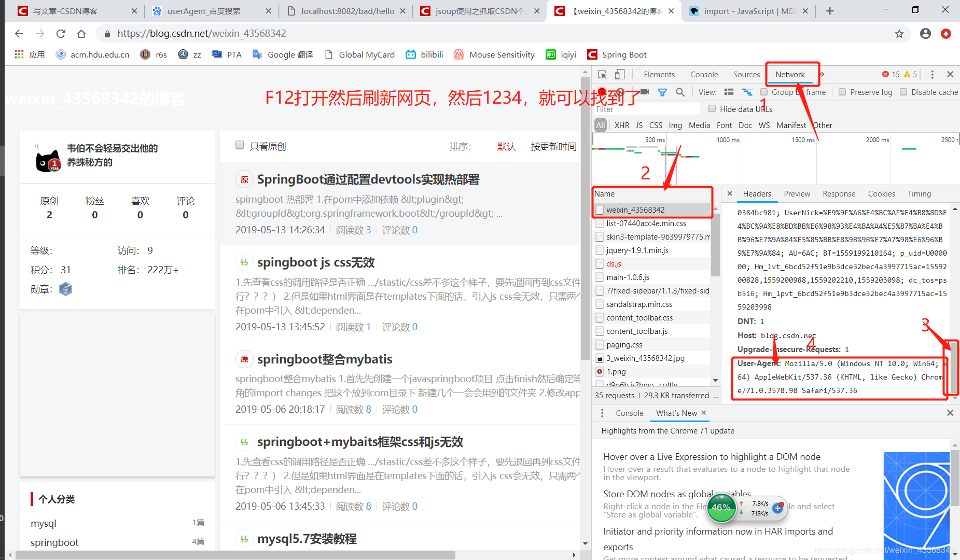The image size is (960, 560).
Task: Open the bilibili bookmark
Action: click(x=424, y=54)
